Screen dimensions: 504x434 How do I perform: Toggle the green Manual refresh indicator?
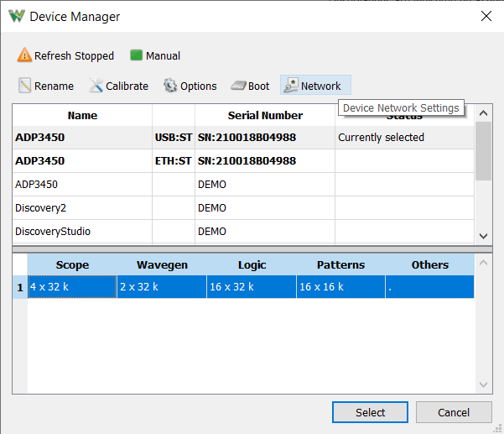click(x=137, y=55)
